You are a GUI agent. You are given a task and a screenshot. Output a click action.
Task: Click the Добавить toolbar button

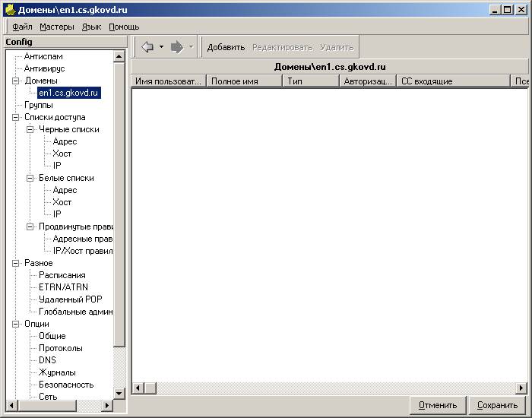point(226,47)
